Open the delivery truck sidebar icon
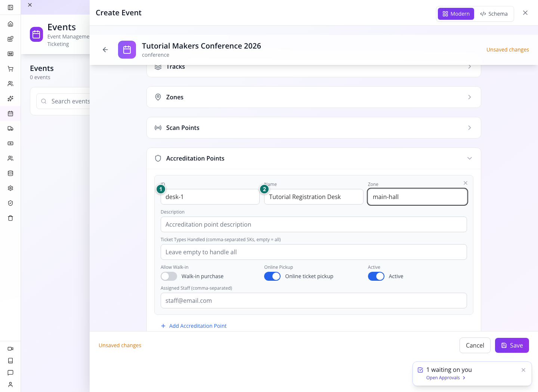This screenshot has width=538, height=392. (10, 128)
